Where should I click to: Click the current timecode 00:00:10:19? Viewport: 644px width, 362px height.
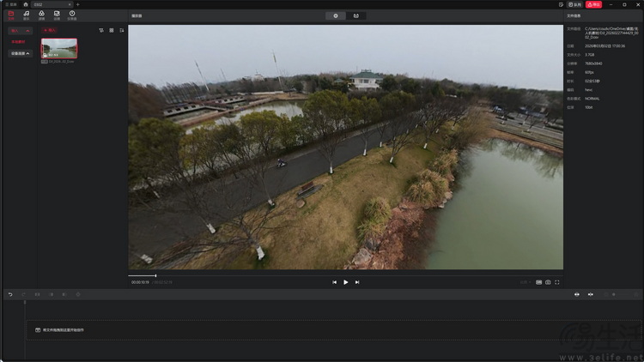point(140,282)
